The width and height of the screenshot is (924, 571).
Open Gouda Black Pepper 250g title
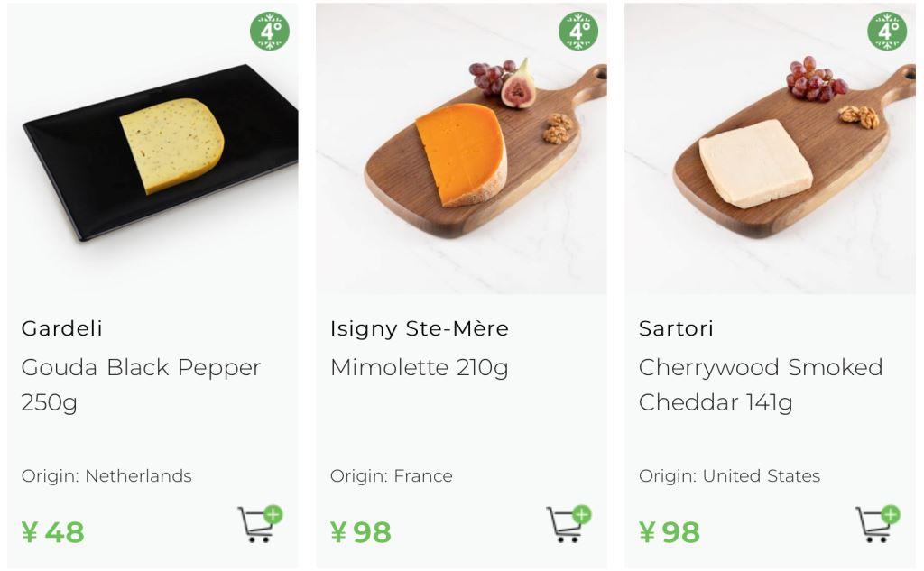pyautogui.click(x=141, y=385)
